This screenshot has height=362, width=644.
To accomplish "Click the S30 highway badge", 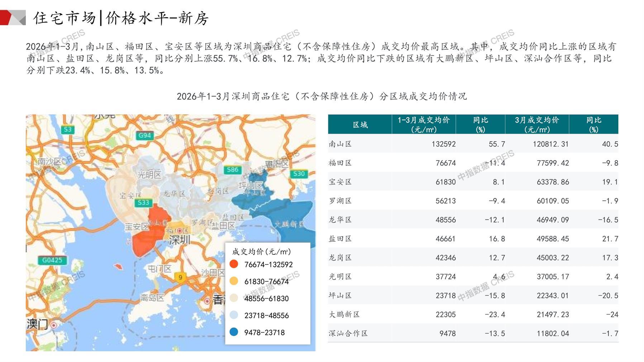I will 299,174.
